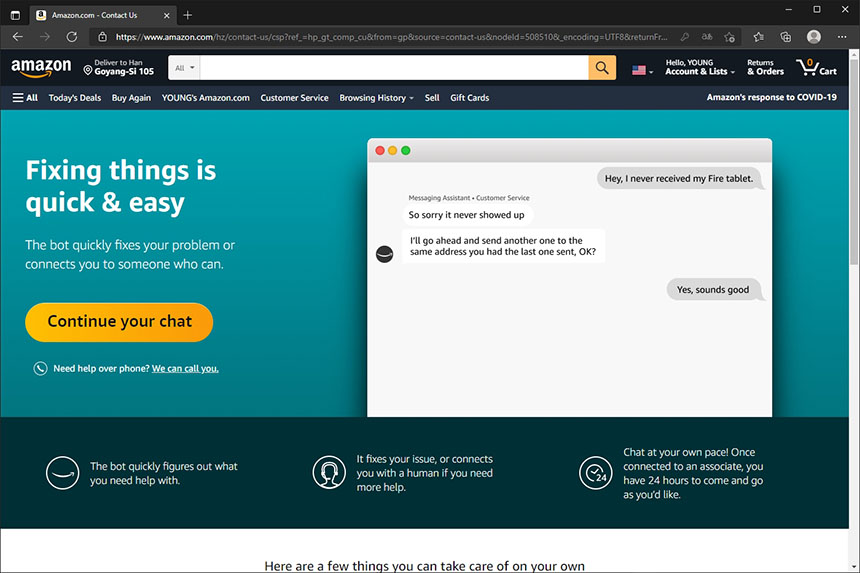Open the vertical tabs panel icon
860x573 pixels.
click(15, 15)
